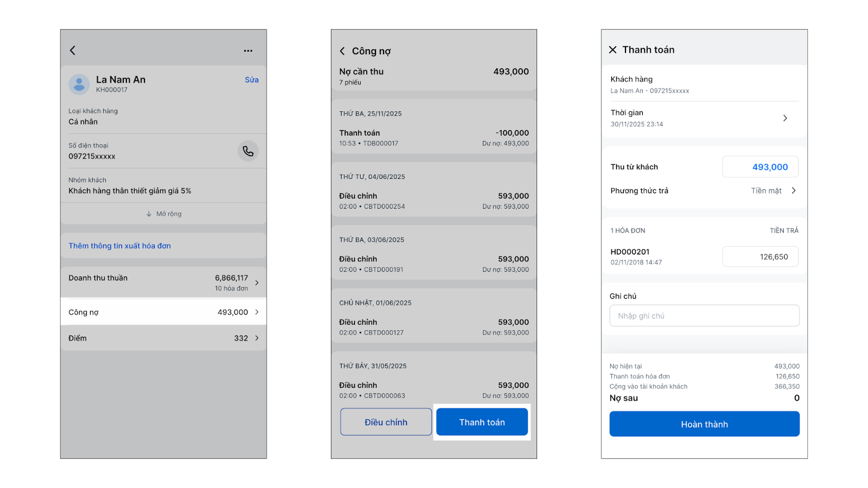The height and width of the screenshot is (488, 868).
Task: Change Phương thức trả from Tiền mặt
Action: [773, 191]
